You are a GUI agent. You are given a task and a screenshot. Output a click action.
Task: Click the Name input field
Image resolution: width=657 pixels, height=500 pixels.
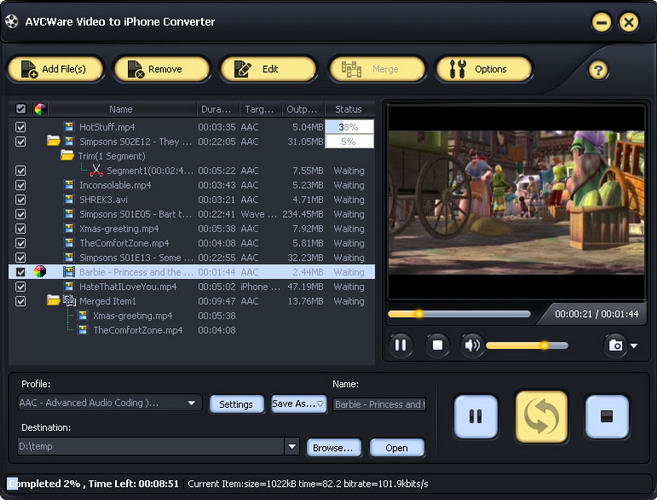point(380,404)
